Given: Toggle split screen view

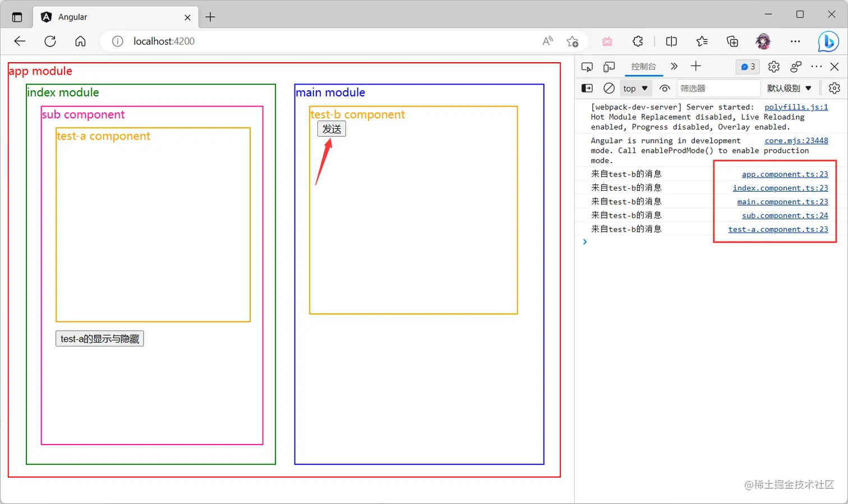Looking at the screenshot, I should coord(671,41).
